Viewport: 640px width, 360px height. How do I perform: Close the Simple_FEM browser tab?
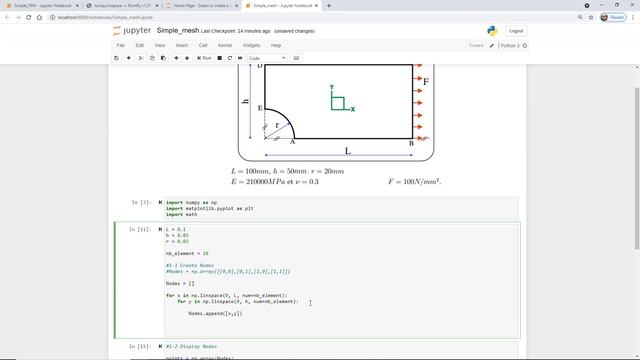[x=77, y=6]
